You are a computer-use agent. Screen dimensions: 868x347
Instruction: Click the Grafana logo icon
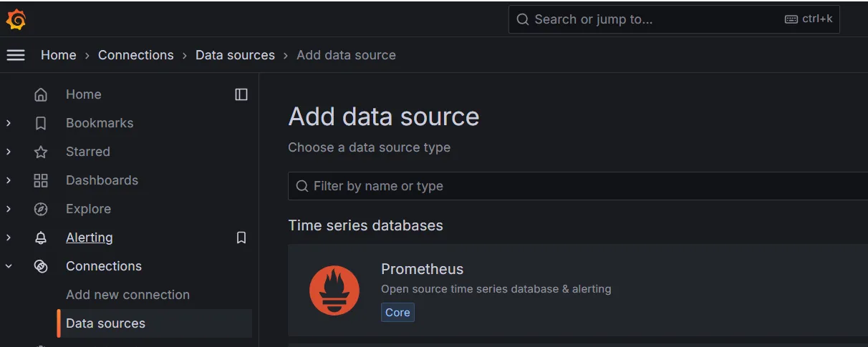click(x=16, y=20)
